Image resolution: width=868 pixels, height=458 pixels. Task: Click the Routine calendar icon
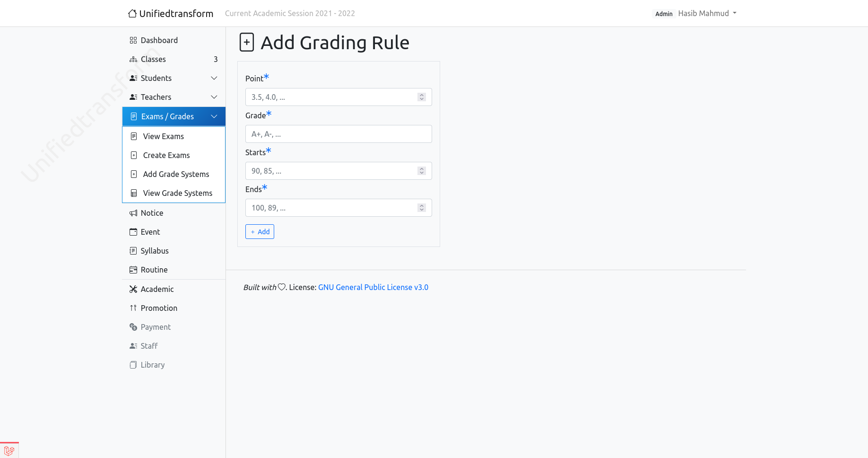(x=133, y=270)
